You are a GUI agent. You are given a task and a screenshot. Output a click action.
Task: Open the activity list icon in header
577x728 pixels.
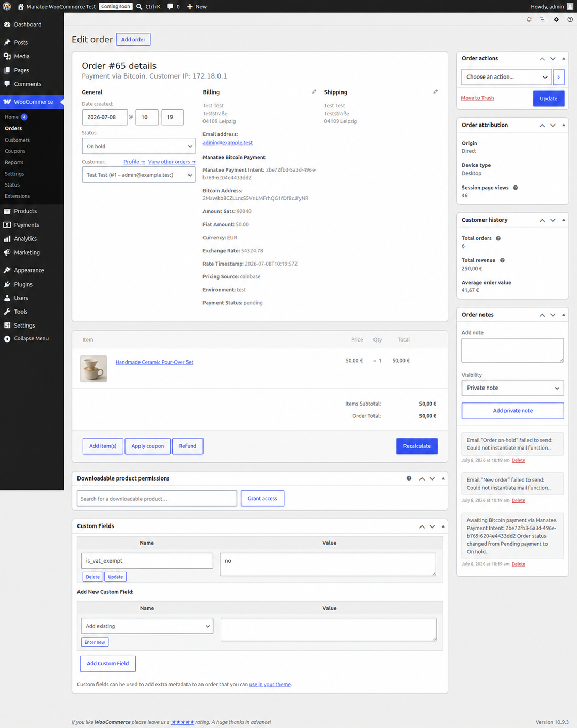542,19
